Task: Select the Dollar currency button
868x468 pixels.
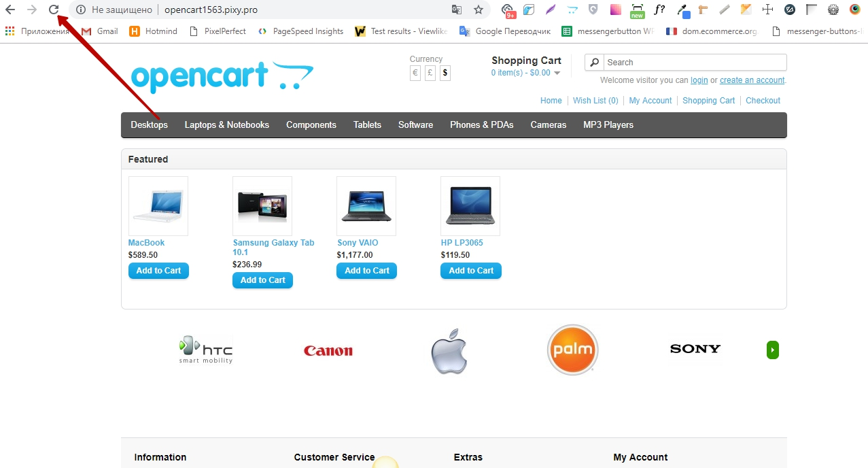Action: point(445,73)
